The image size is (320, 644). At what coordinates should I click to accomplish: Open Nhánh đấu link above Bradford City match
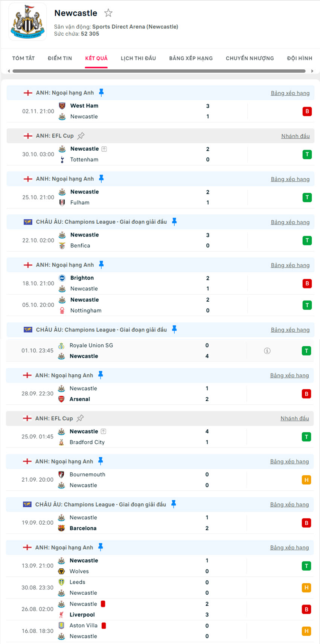pos(294,418)
